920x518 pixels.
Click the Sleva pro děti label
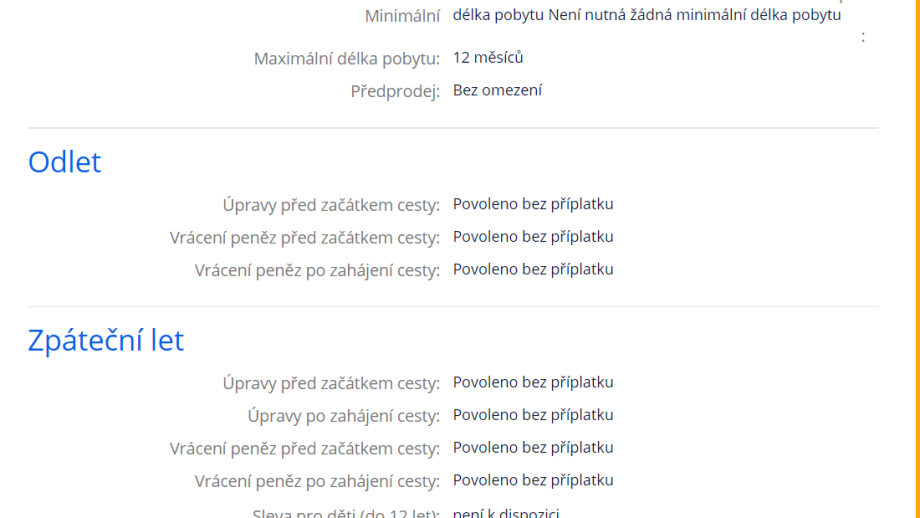pos(346,513)
